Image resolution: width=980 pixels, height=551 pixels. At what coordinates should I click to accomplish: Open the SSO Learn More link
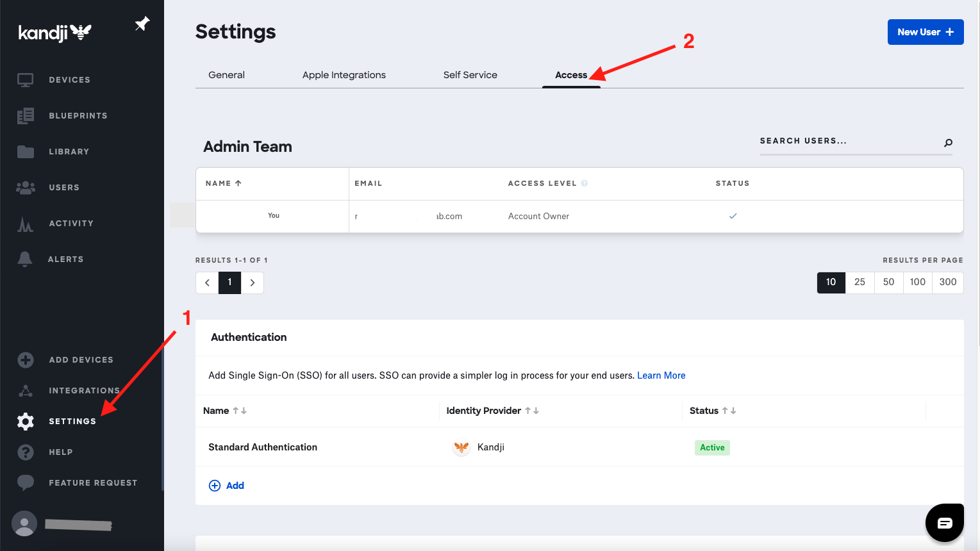661,375
